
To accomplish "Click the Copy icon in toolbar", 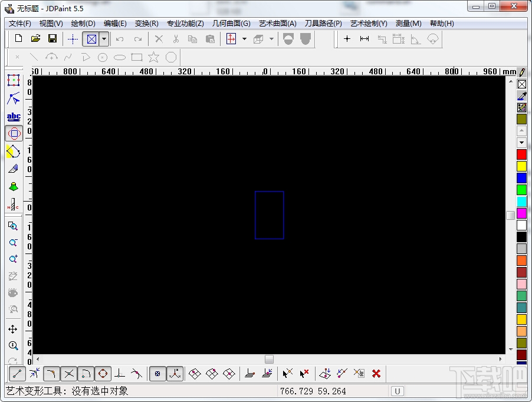I will point(192,39).
